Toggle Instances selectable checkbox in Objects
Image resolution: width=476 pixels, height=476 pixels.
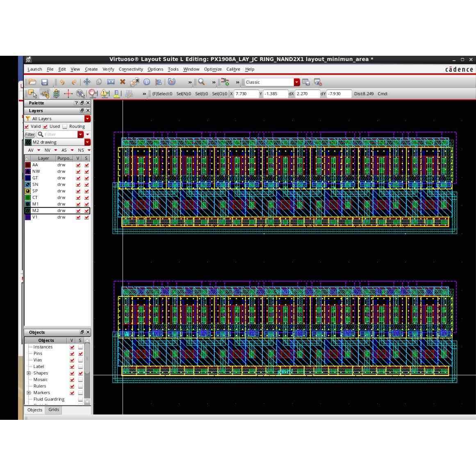pos(80,347)
